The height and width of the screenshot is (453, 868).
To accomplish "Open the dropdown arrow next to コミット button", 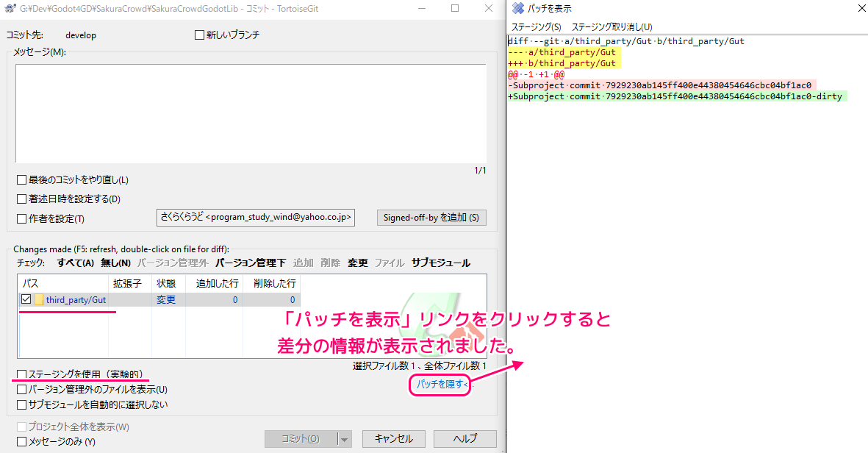I will tap(343, 439).
